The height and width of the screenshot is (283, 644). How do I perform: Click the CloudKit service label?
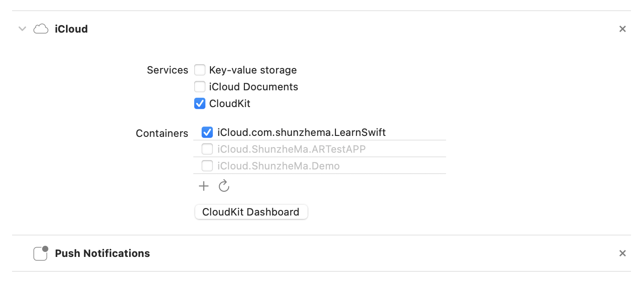click(x=230, y=103)
